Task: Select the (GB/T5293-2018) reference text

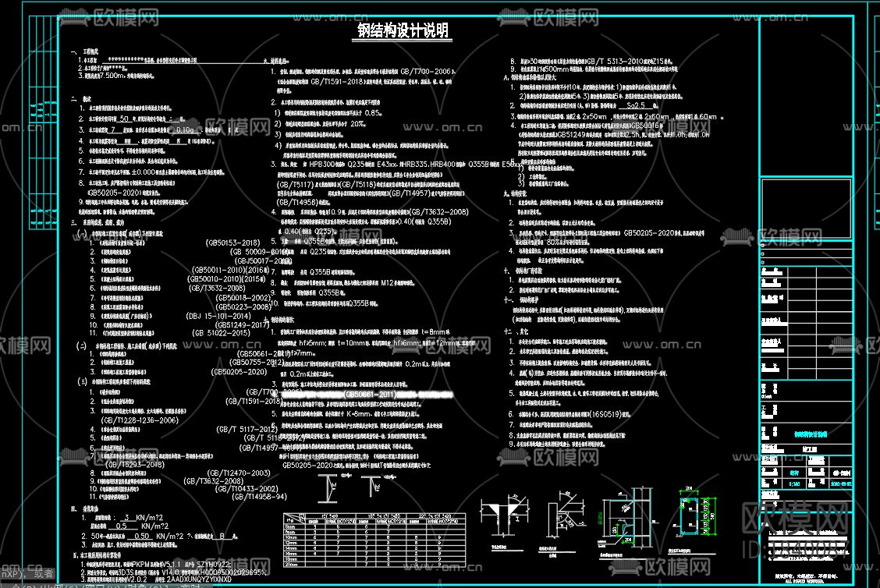Action: click(135, 465)
